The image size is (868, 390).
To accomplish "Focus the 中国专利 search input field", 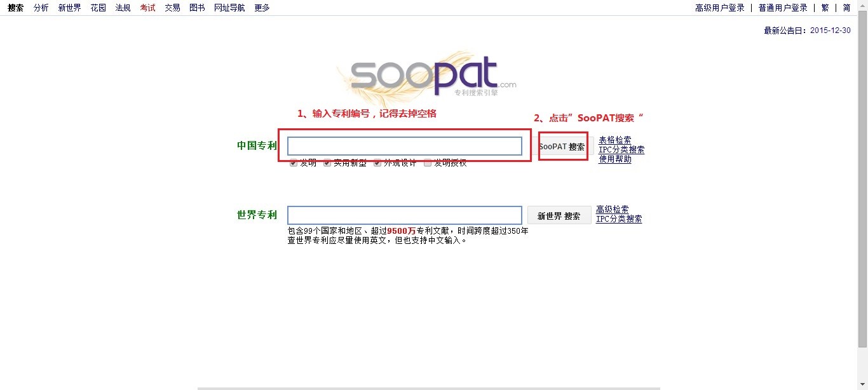I will coord(405,146).
